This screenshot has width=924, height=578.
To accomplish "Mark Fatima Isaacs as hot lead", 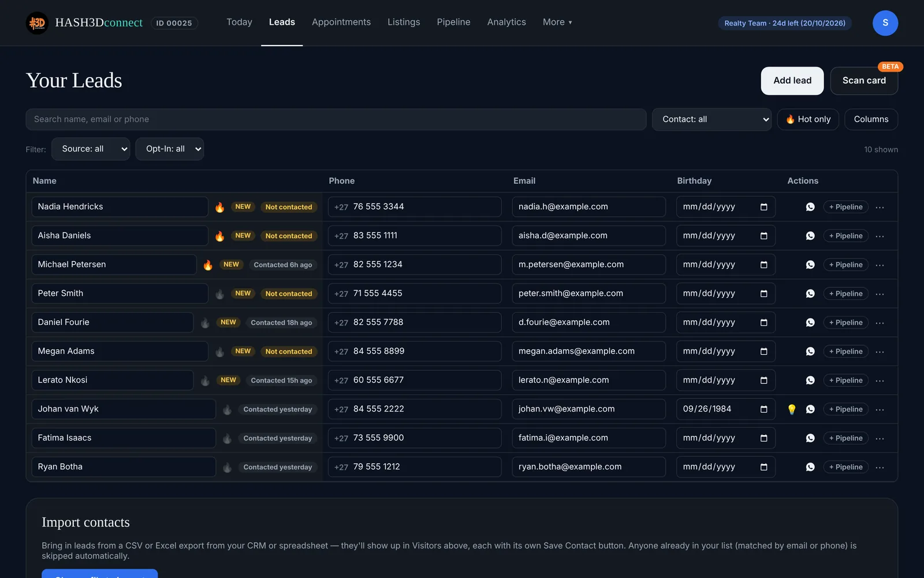I will [228, 438].
